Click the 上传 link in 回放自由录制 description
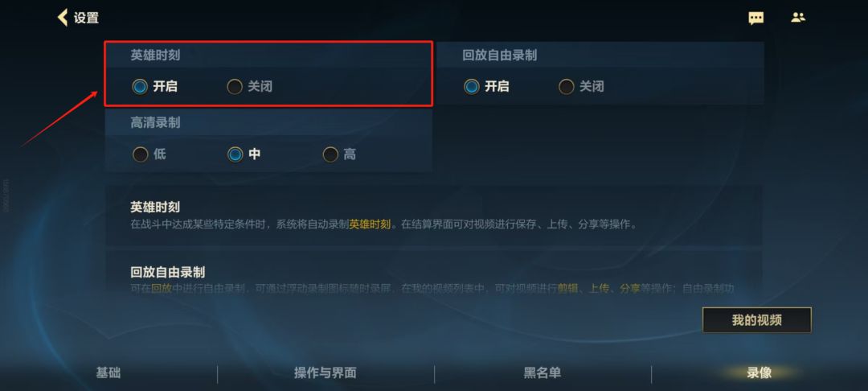This screenshot has height=391, width=868. (599, 289)
